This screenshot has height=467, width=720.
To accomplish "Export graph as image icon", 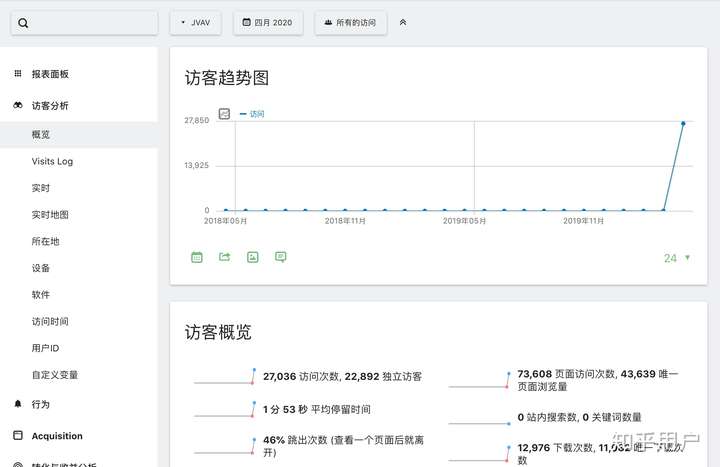I will (x=253, y=257).
